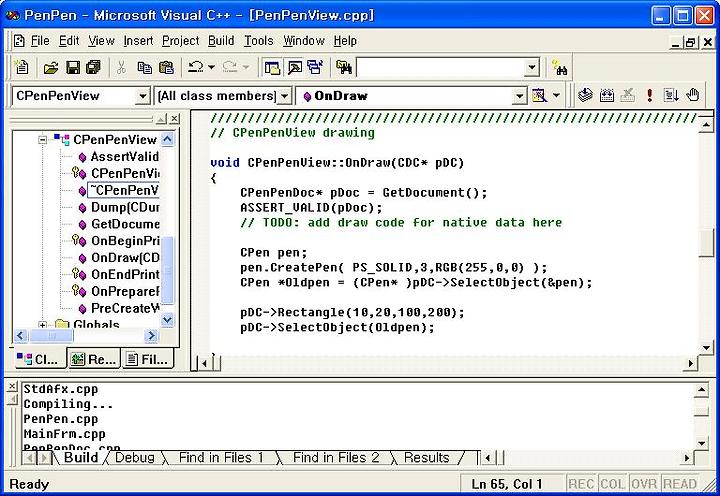Click the Save All icon
This screenshot has height=496, width=720.
94,68
